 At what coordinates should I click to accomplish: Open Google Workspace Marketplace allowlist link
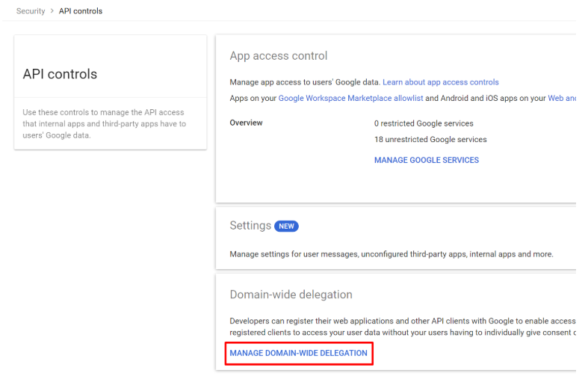point(350,99)
